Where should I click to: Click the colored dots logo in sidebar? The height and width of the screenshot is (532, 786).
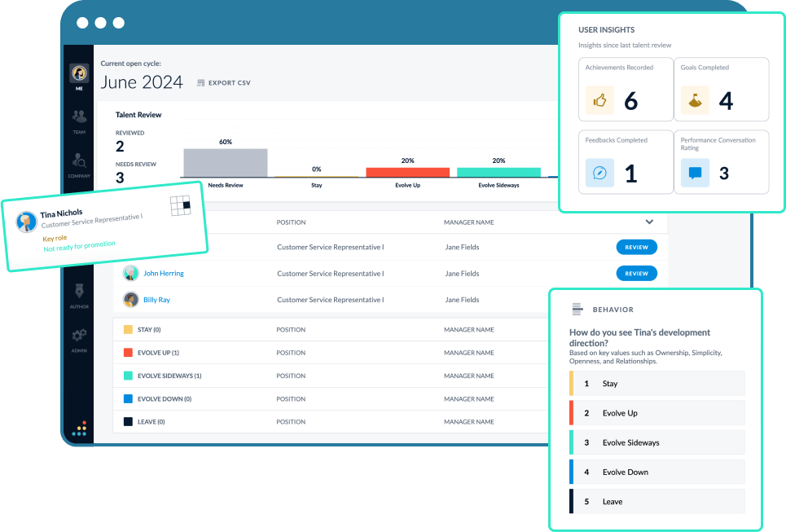coord(79,428)
